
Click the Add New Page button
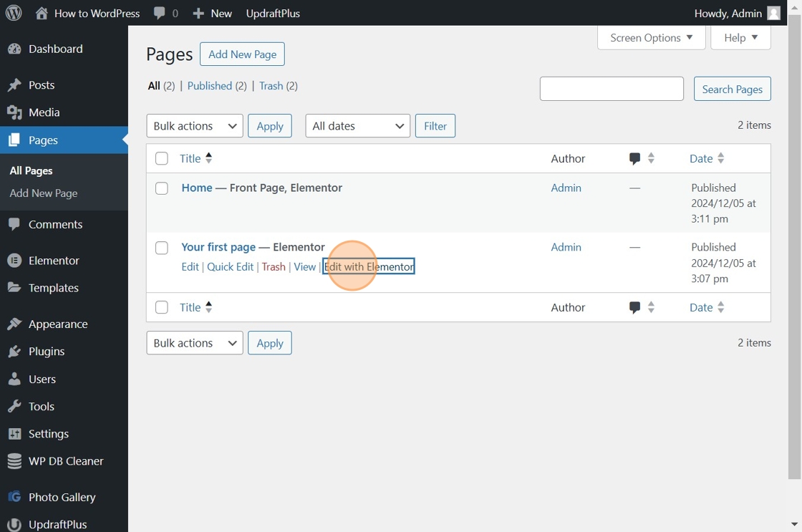(243, 54)
